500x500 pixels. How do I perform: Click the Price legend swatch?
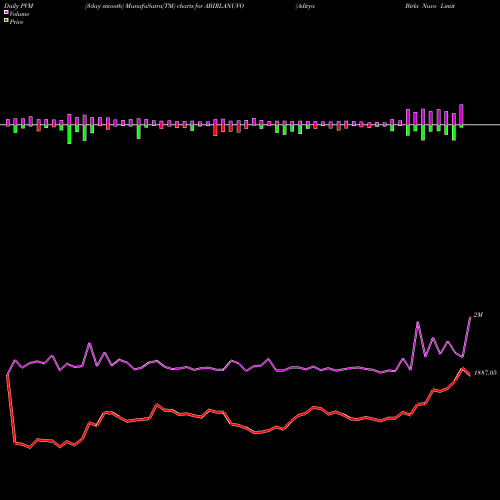pos(6,21)
